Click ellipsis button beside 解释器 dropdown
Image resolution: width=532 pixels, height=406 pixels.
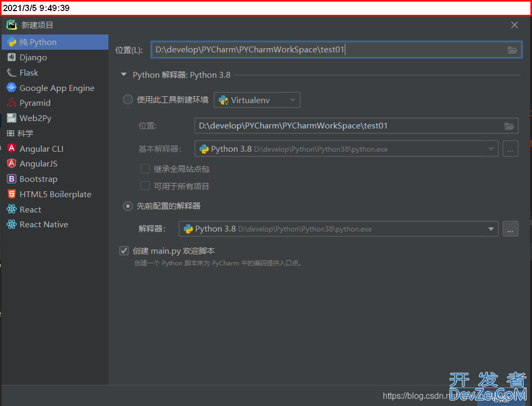(510, 229)
